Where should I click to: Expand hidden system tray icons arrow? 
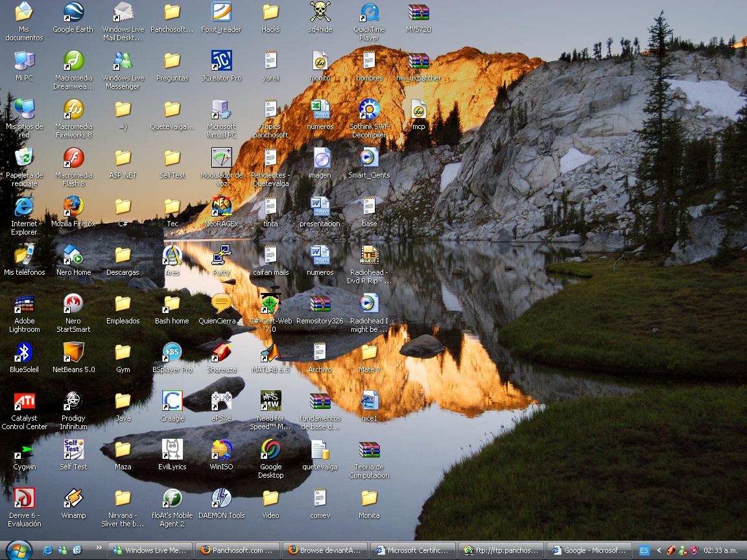659,550
